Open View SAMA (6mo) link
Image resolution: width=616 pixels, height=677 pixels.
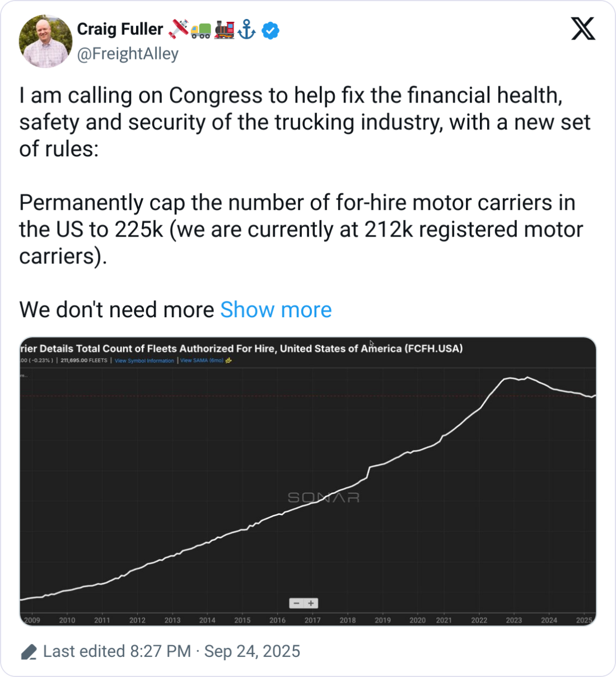tap(202, 360)
